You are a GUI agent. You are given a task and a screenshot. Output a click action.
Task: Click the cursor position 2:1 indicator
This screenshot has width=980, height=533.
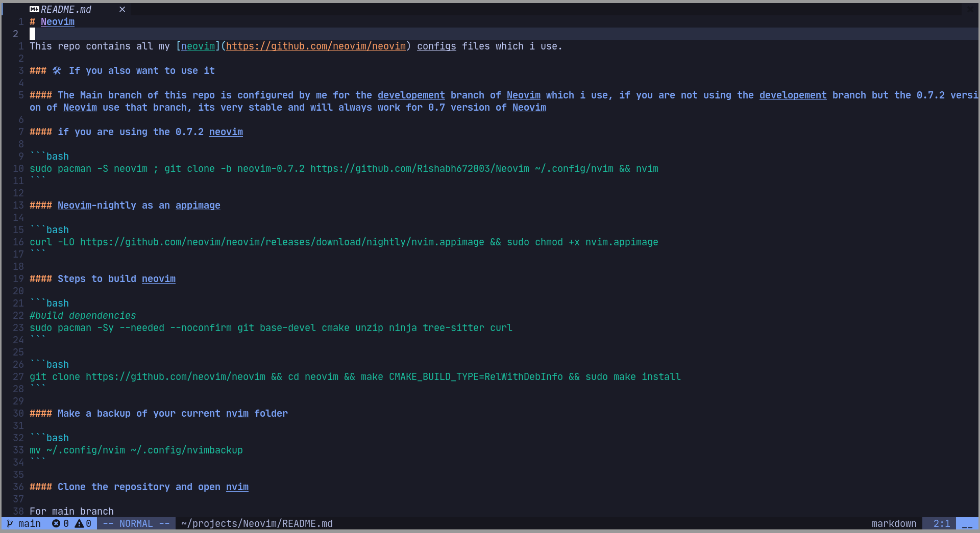coord(942,523)
